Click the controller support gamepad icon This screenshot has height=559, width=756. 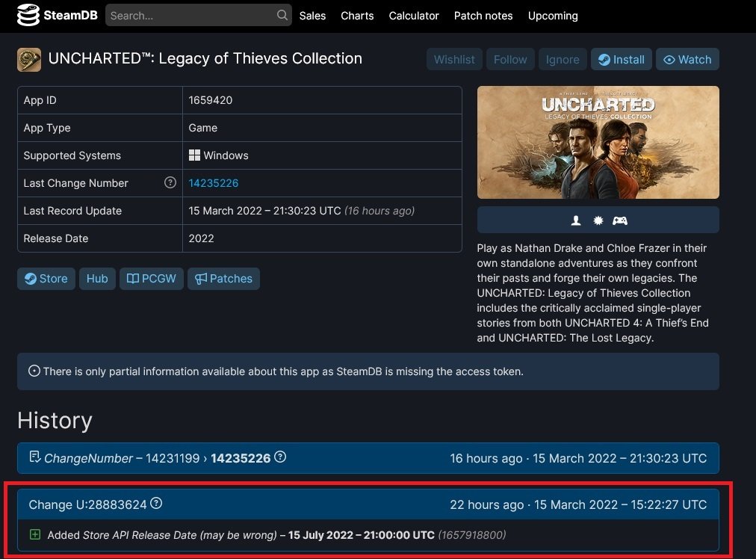pyautogui.click(x=619, y=220)
